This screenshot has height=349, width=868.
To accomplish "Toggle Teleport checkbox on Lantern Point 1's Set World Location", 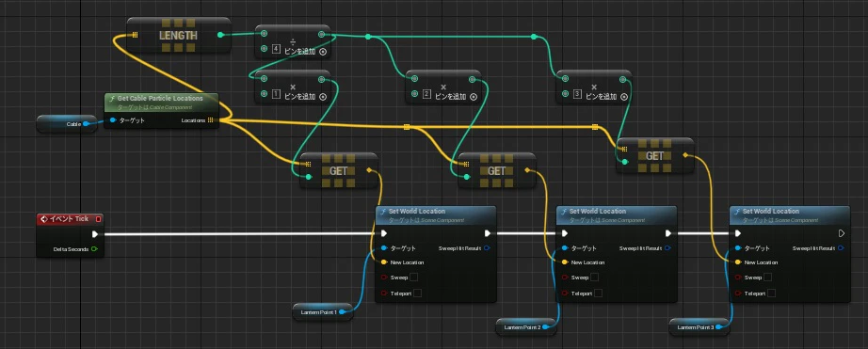I will 417,293.
